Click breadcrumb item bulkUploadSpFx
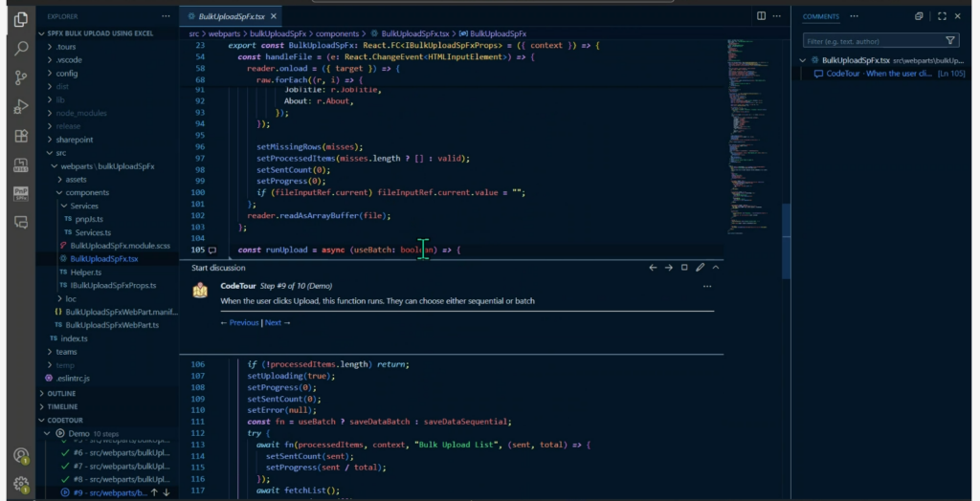 pyautogui.click(x=278, y=33)
